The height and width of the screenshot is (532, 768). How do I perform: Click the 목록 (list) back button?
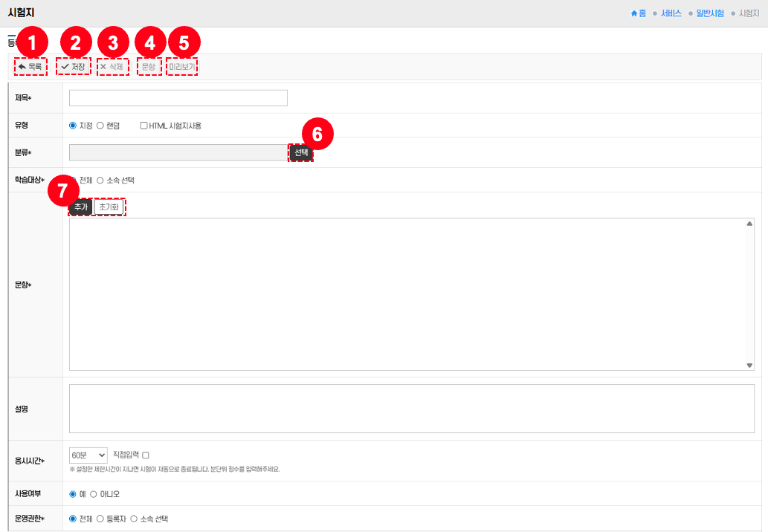(x=30, y=67)
